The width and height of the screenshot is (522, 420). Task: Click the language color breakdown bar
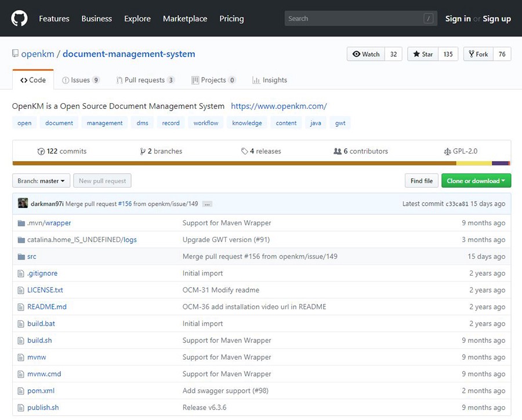point(261,163)
